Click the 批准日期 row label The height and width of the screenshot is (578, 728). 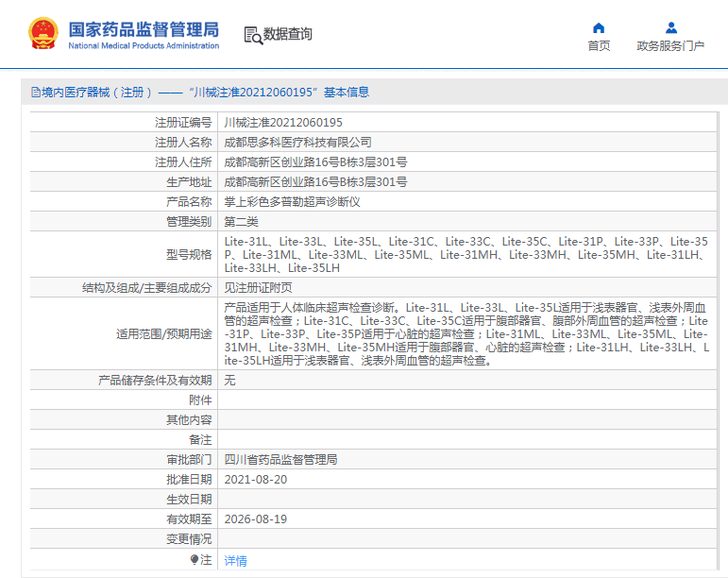pos(189,480)
